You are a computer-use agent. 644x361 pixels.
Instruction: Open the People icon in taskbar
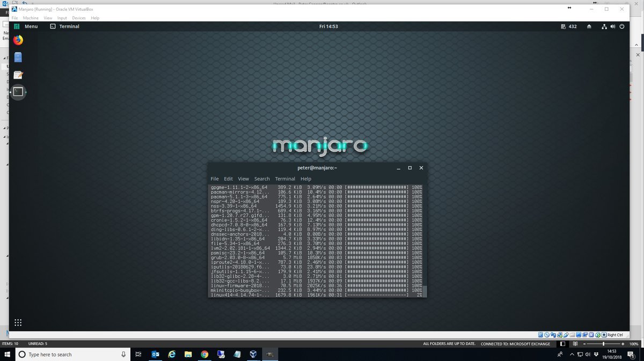point(560,354)
